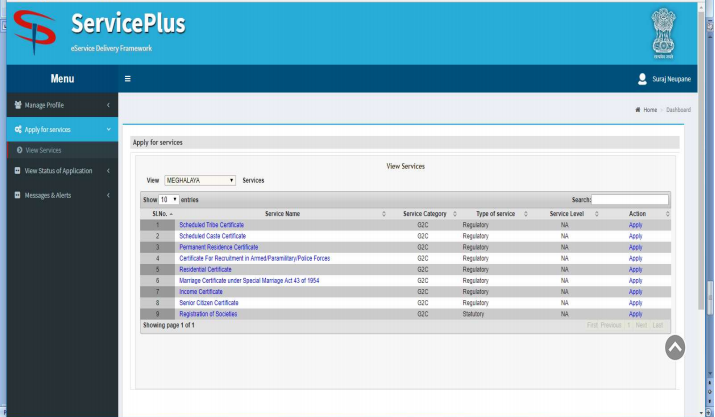
Task: Open the MEGHALAYA state dropdown
Action: click(200, 180)
